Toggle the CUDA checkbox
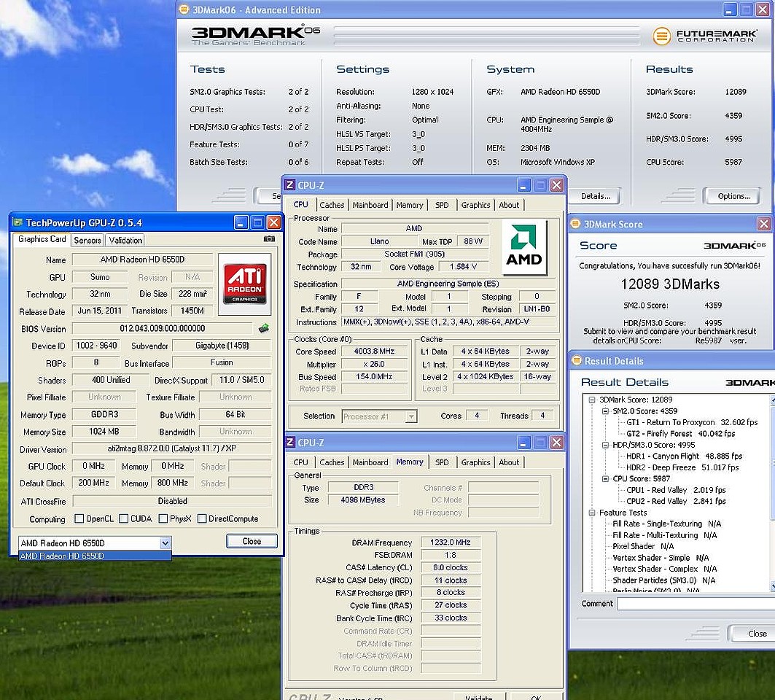775x700 pixels. point(123,518)
